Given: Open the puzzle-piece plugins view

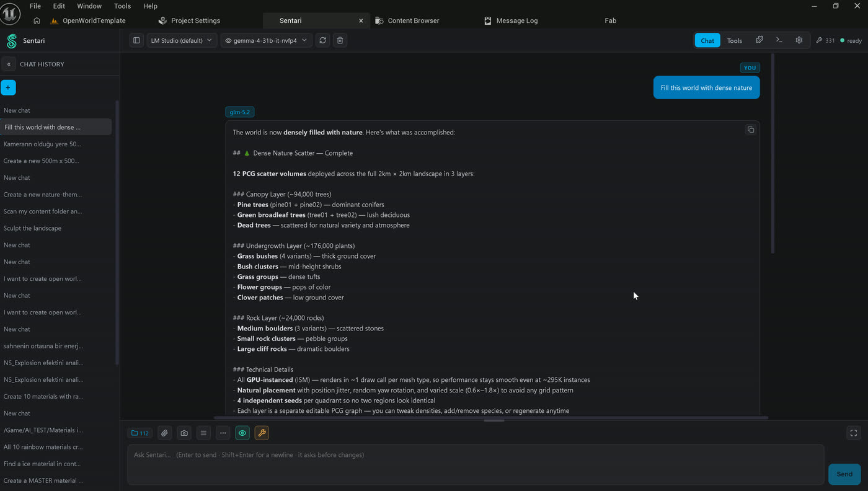Looking at the screenshot, I should (759, 40).
